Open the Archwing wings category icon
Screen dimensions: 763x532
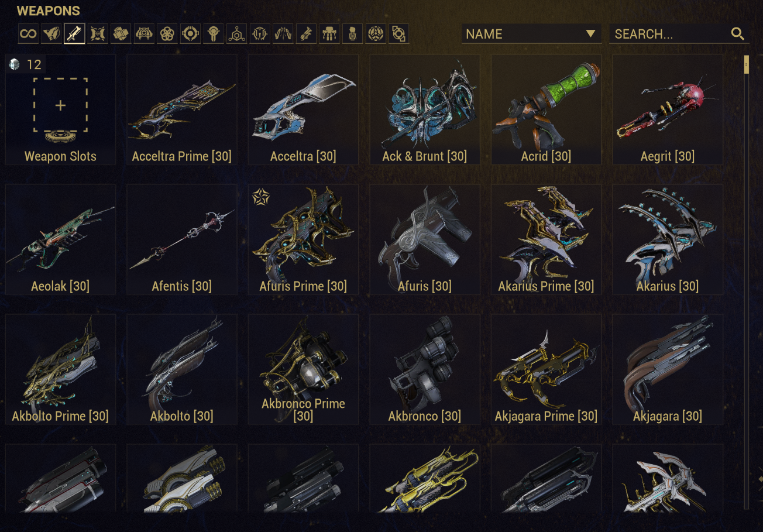[283, 34]
